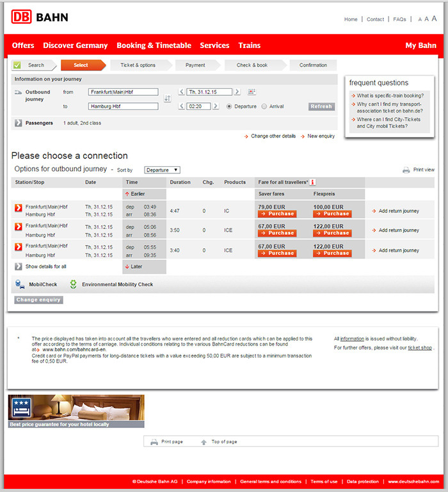Click the MobilCheck icon
The width and height of the screenshot is (448, 492).
tap(20, 284)
